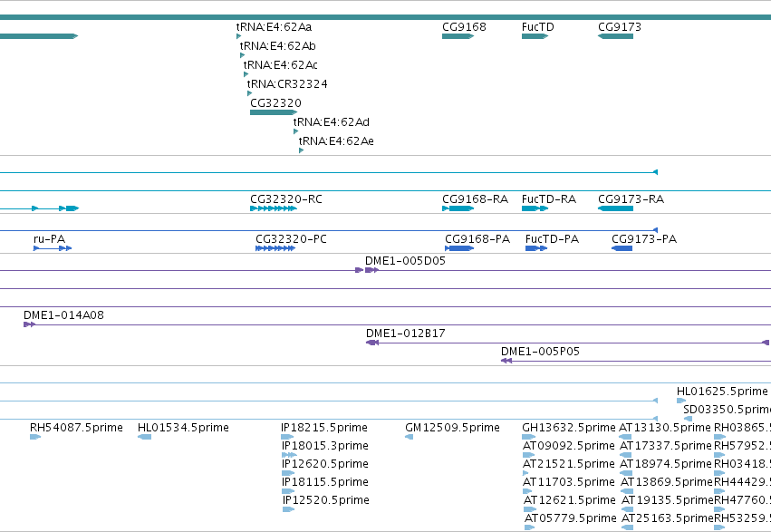Select the ru-PA protein glyph
Screen dimensions: 771x532
tap(53, 248)
